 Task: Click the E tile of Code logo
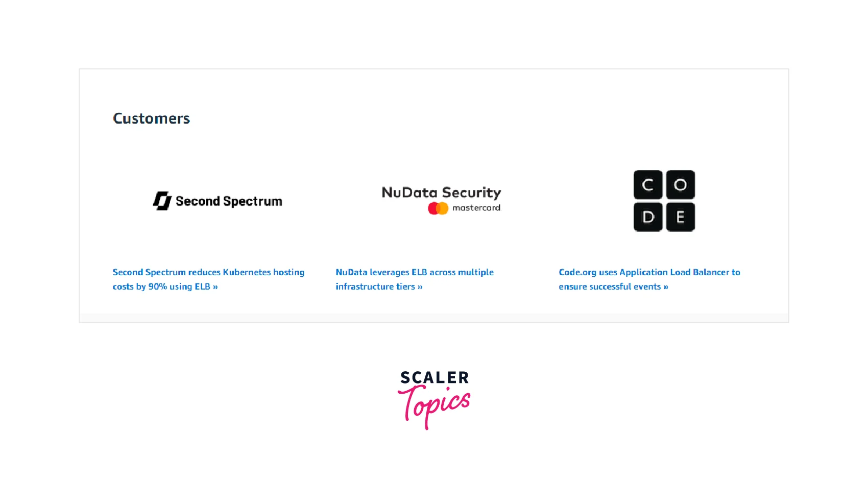pyautogui.click(x=680, y=217)
